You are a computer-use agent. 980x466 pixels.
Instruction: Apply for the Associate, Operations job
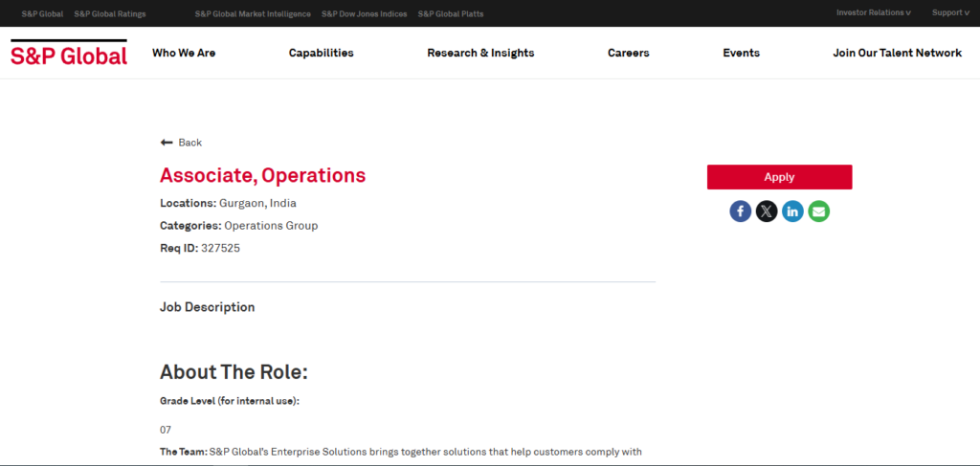(x=779, y=177)
